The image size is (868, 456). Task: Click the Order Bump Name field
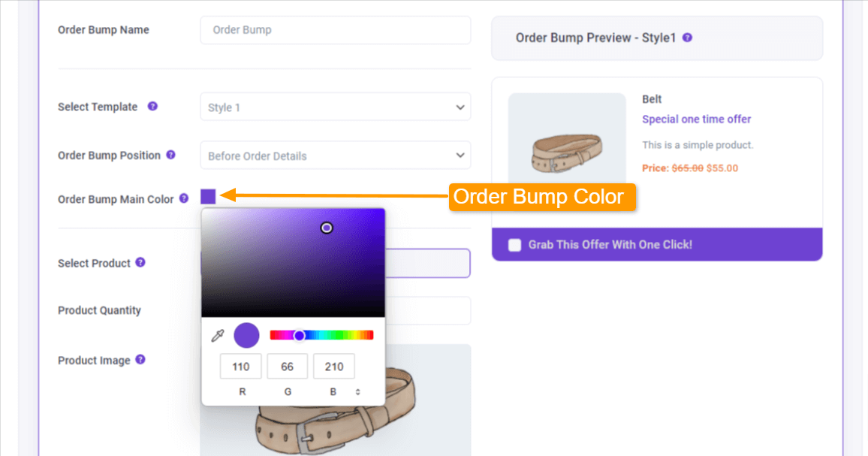click(x=336, y=30)
